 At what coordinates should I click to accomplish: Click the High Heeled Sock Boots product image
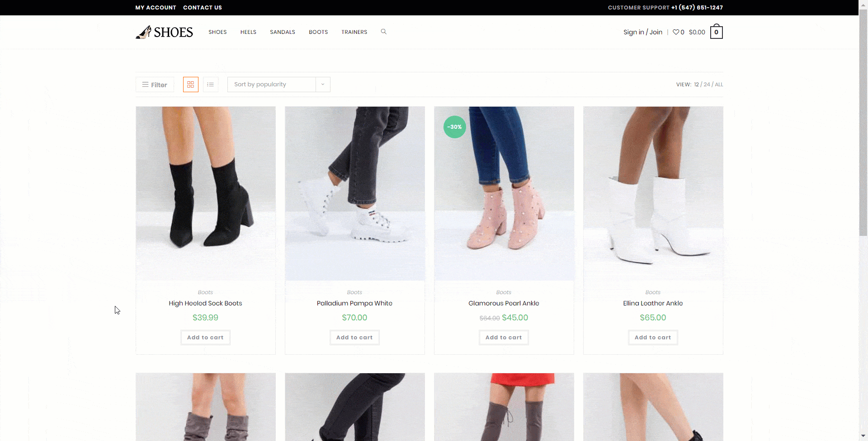[x=205, y=192]
